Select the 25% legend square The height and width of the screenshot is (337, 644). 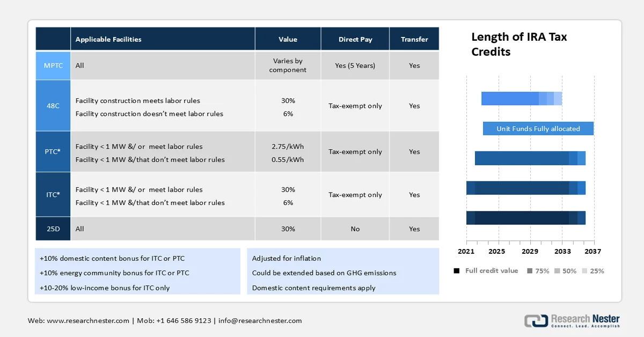[x=584, y=271]
